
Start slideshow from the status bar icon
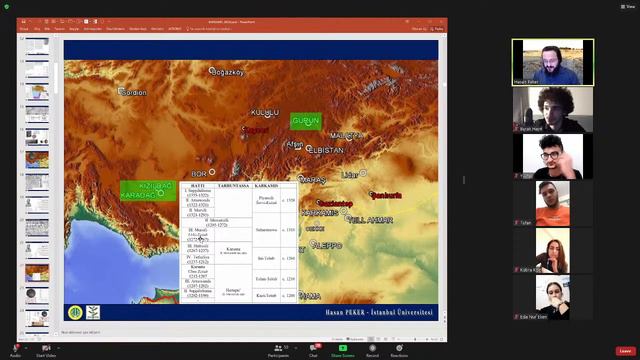pos(393,339)
